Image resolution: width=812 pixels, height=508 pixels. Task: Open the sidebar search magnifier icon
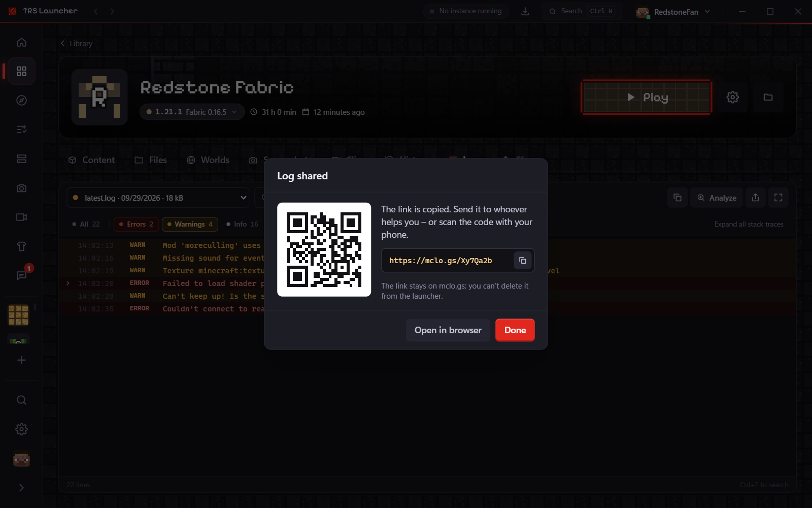pos(21,400)
